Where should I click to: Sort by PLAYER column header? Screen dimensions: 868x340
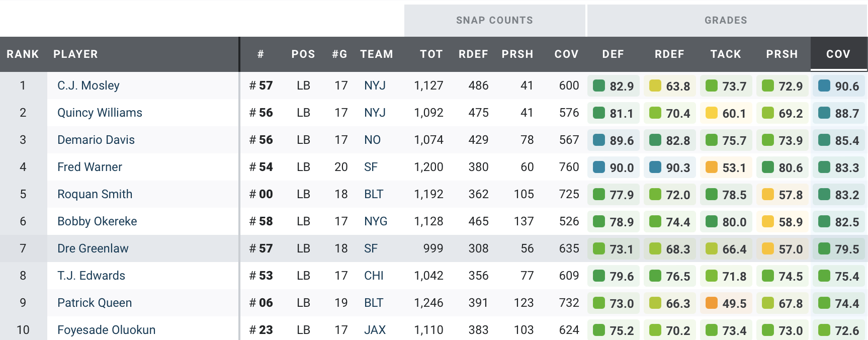point(75,54)
